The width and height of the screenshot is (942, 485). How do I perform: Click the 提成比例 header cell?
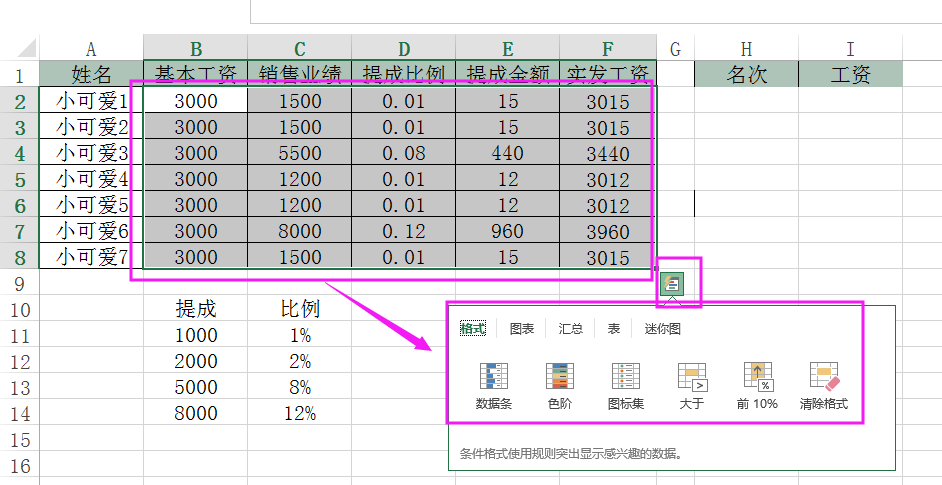(x=404, y=74)
